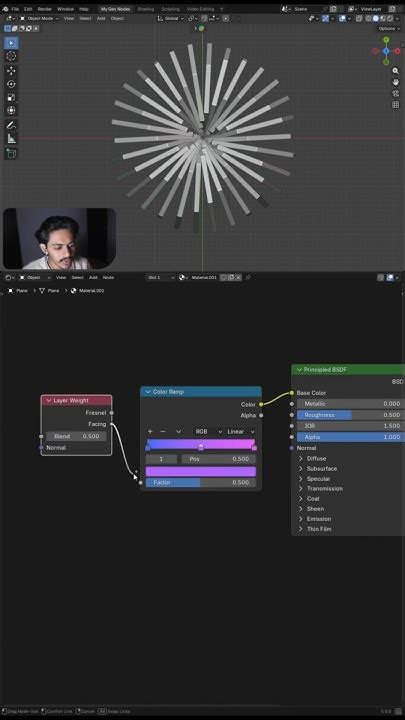Click the Color Ramp stop color swatch
This screenshot has height=720, width=405.
tap(201, 472)
